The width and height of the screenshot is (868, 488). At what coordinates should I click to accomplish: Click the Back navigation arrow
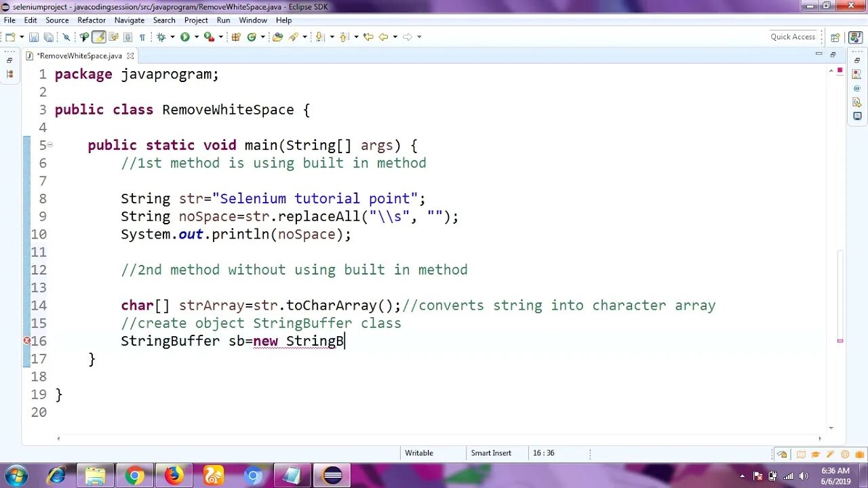383,37
